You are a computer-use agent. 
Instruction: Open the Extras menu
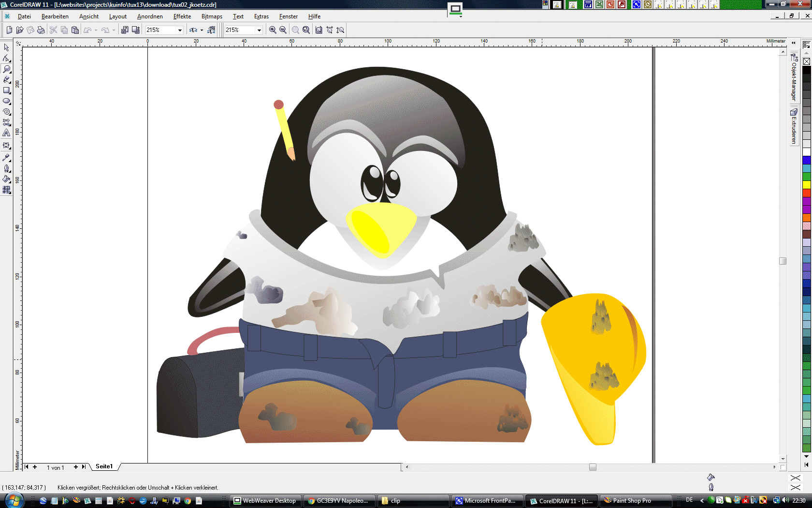pos(261,16)
